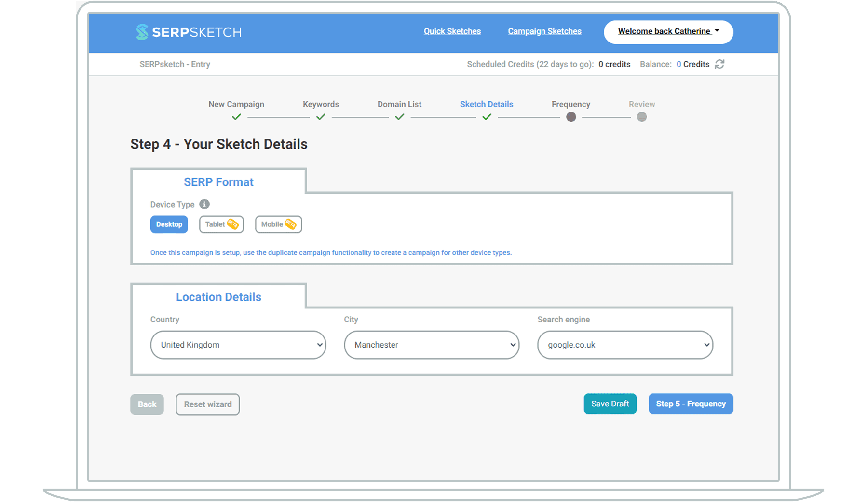Screen dimensions: 868x502
Task: Click the Domain List step checkmark
Action: (400, 117)
